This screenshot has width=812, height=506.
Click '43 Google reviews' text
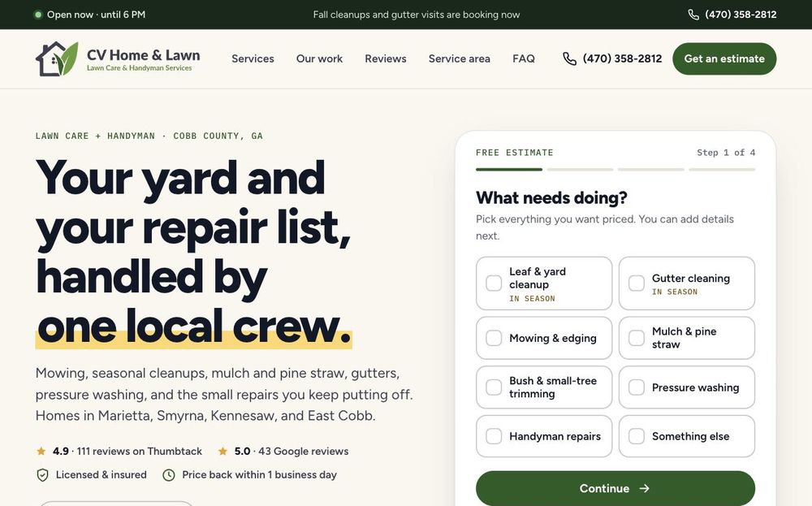pos(304,451)
